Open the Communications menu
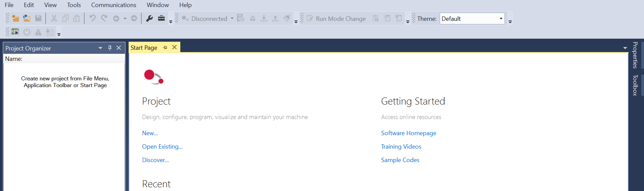The image size is (644, 191). (113, 5)
